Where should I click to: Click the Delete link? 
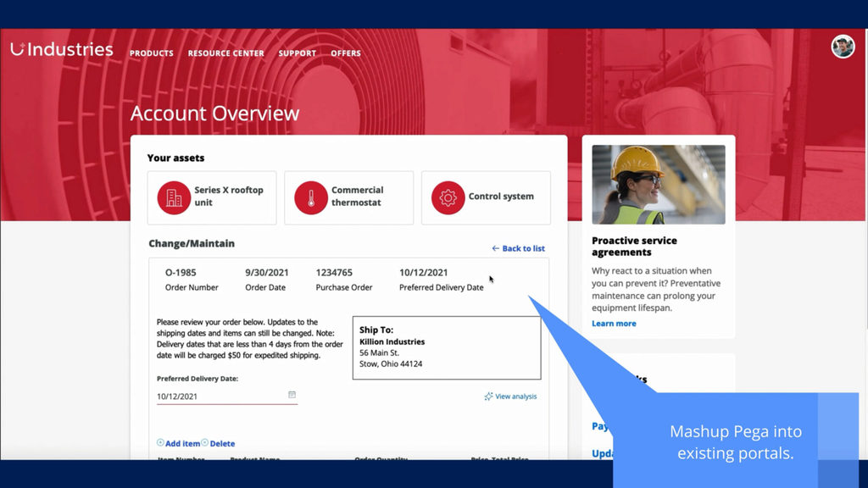[222, 444]
